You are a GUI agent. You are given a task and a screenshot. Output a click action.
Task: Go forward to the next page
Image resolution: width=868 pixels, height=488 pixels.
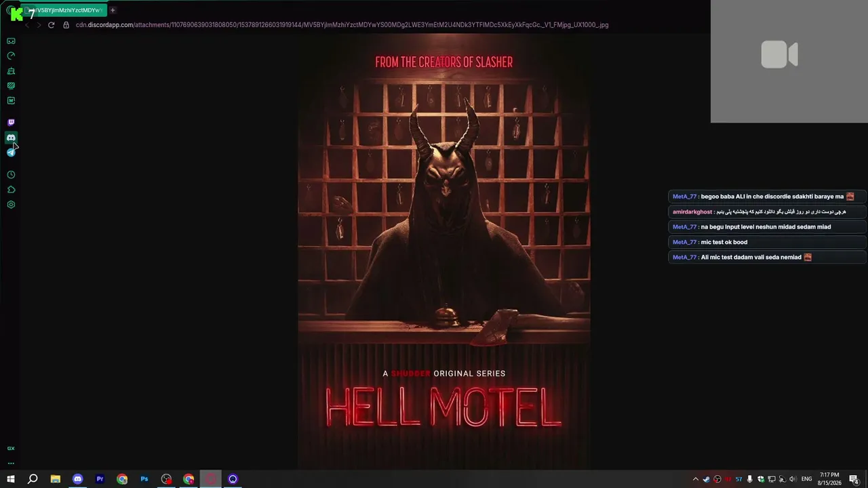point(39,25)
